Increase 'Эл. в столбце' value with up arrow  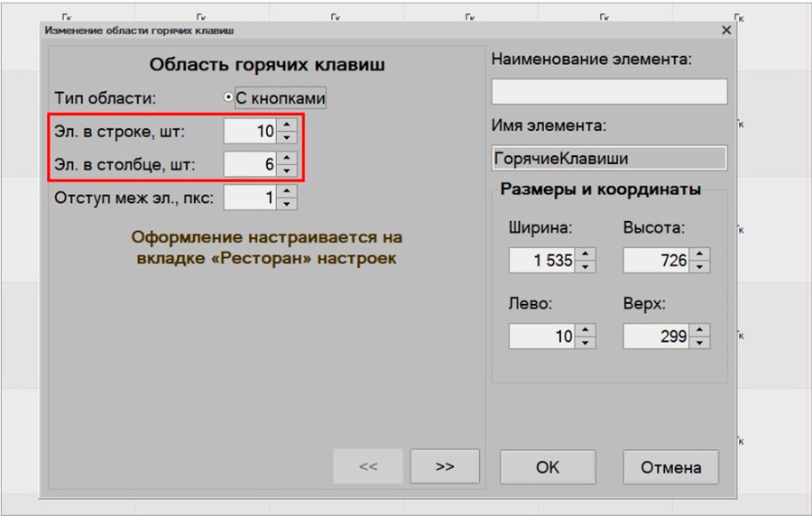[287, 158]
